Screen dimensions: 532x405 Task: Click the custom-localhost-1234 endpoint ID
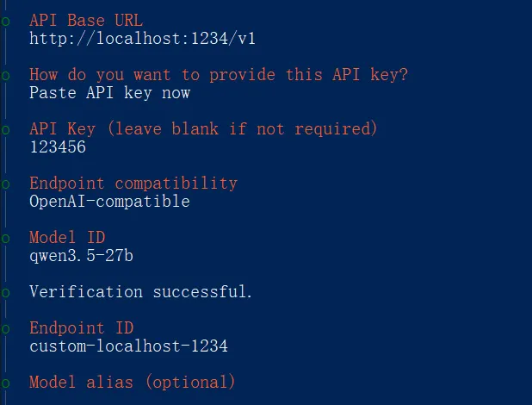[128, 346]
